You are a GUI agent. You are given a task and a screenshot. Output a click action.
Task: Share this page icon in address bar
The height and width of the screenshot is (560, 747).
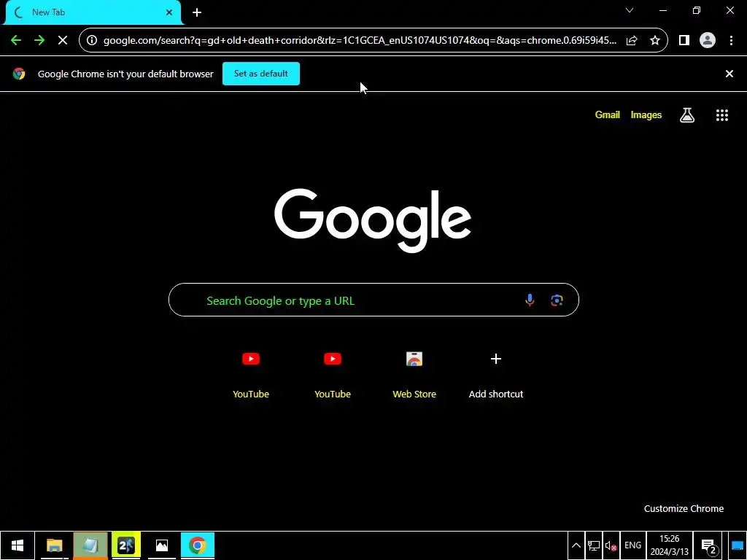tap(632, 41)
